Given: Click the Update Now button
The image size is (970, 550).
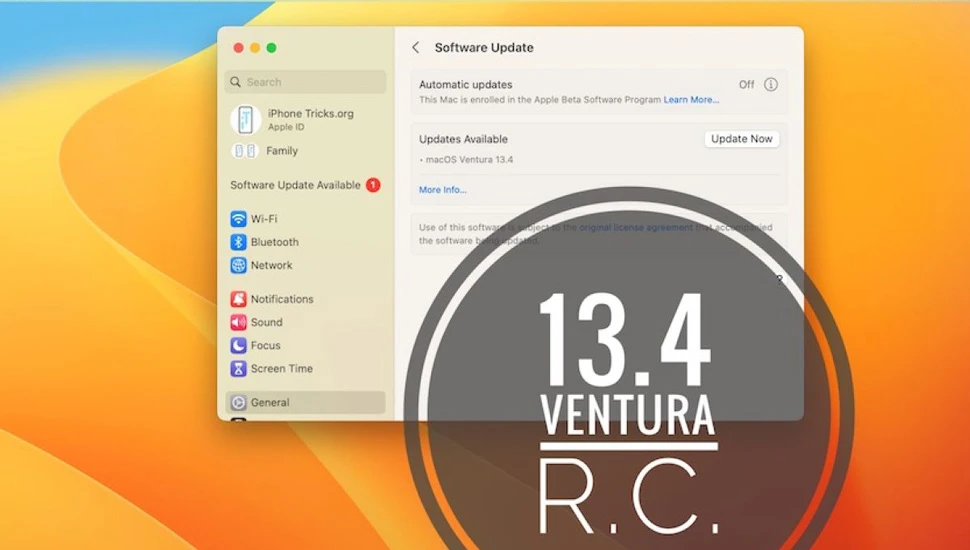Looking at the screenshot, I should click(742, 139).
